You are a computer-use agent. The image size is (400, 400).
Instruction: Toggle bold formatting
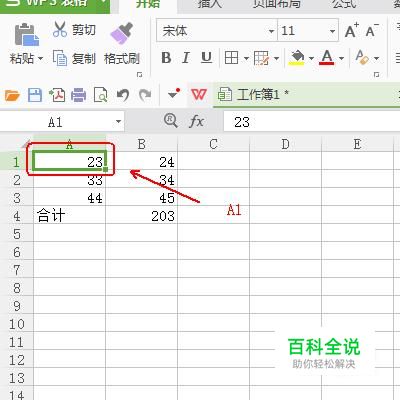pyautogui.click(x=166, y=58)
